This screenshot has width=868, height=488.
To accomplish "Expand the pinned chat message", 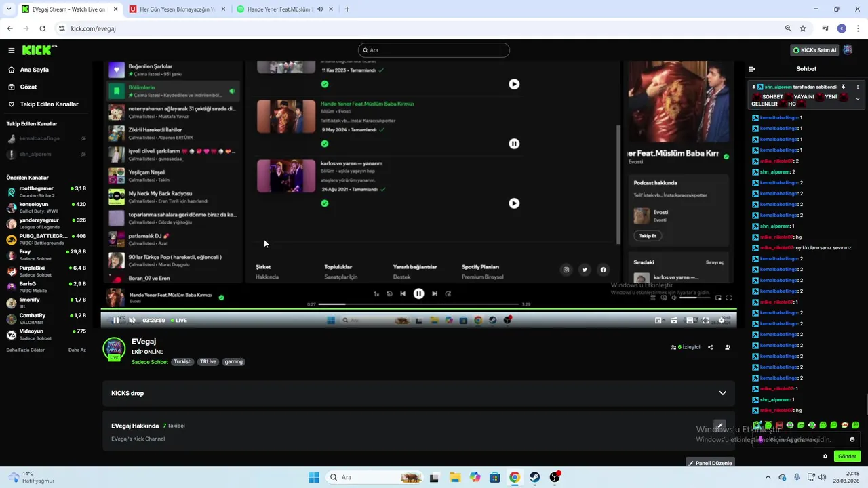I will click(857, 99).
